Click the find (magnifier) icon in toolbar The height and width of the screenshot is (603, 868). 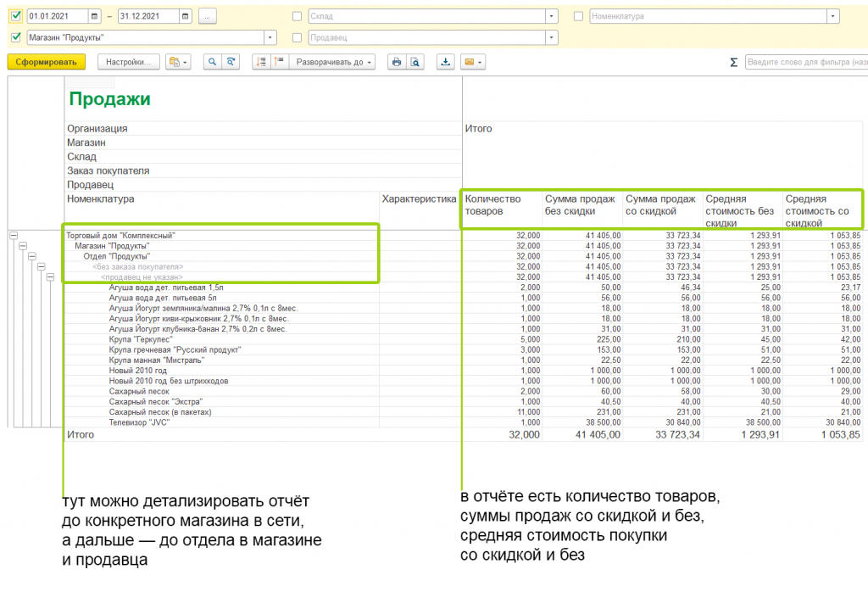[212, 62]
